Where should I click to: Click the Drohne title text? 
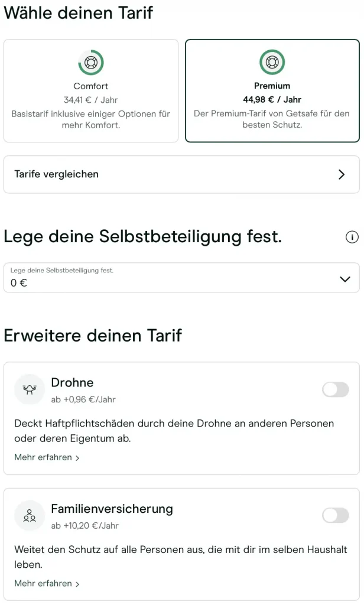pos(72,382)
